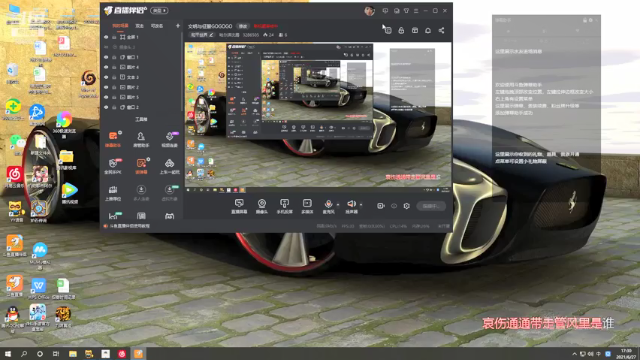Open the 手机投屏 phone casting tool
This screenshot has width=640, height=360.
[x=284, y=206]
